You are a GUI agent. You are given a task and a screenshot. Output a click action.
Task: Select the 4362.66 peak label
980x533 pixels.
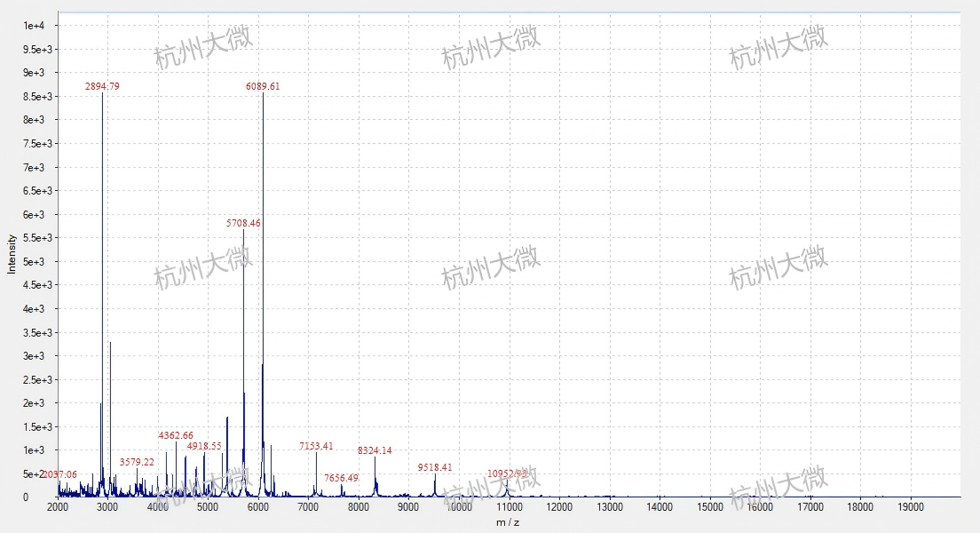pos(176,435)
